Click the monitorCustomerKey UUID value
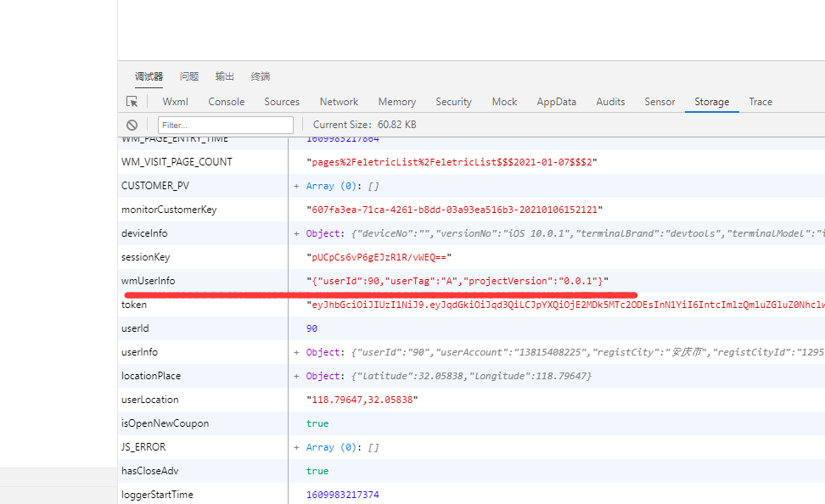This screenshot has width=825, height=504. coord(455,210)
